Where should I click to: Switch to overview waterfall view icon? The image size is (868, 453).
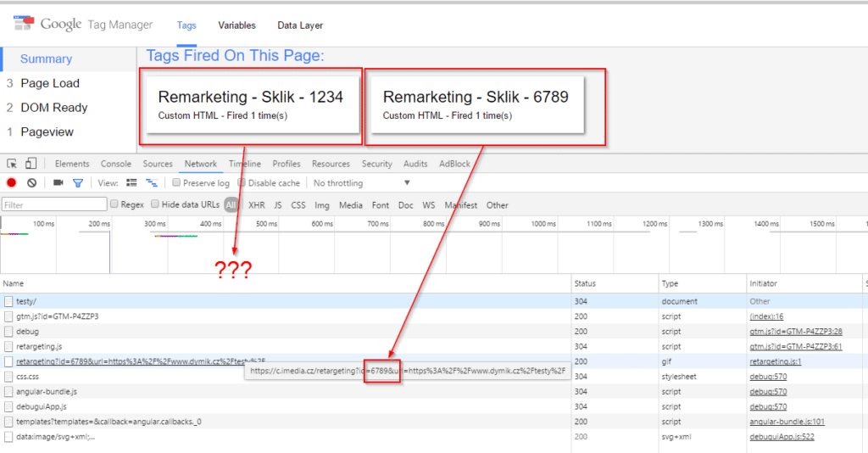point(152,182)
